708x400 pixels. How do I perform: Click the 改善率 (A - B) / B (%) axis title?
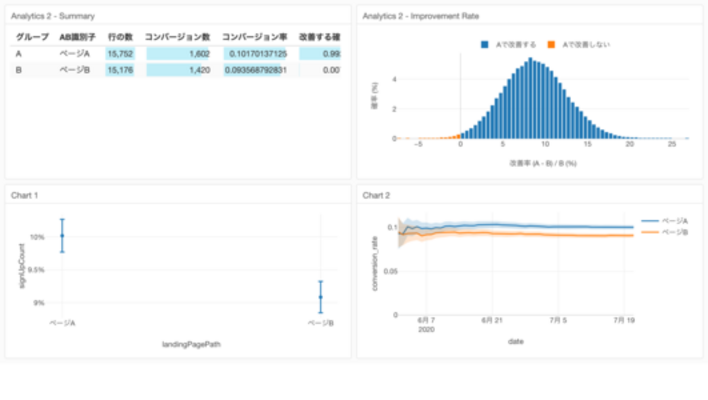(543, 163)
